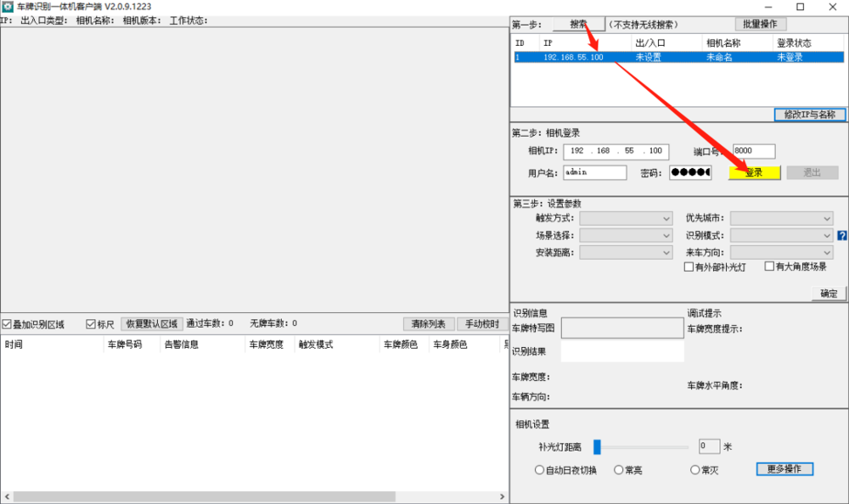Screen dimensions: 849x504
Task: Click 更多操作 more operations button
Action: [x=784, y=469]
